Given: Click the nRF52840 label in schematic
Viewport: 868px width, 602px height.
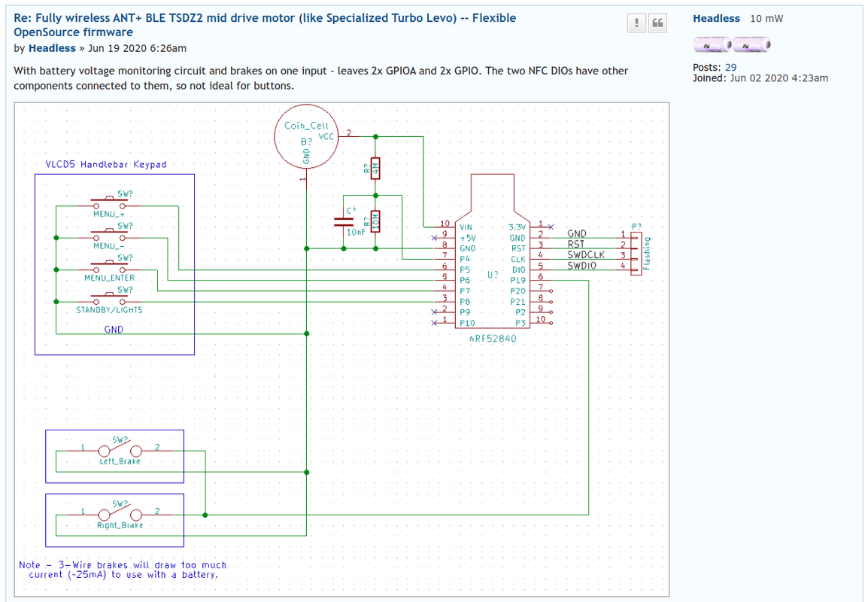Looking at the screenshot, I should pyautogui.click(x=493, y=339).
